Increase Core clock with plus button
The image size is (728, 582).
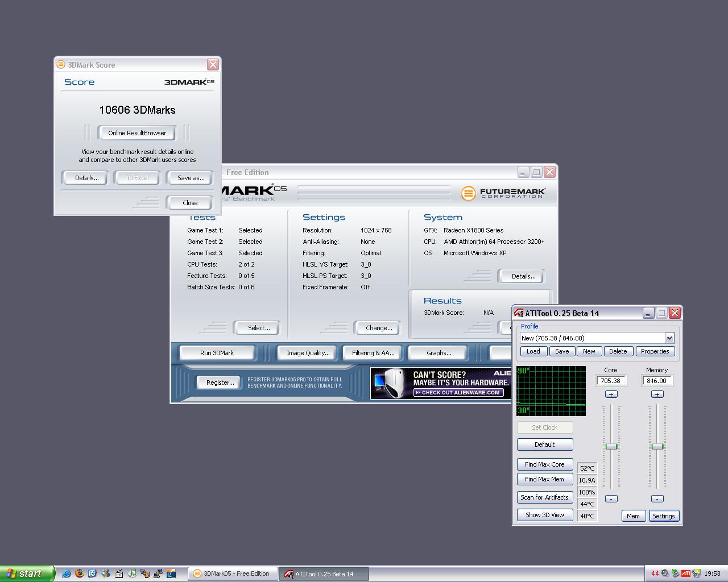[611, 394]
